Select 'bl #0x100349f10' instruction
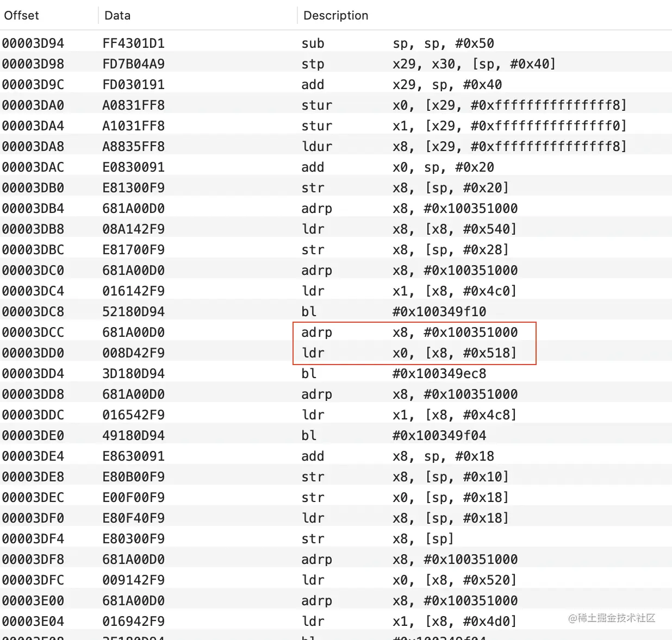Screen dimensions: 672x640 (x=394, y=312)
